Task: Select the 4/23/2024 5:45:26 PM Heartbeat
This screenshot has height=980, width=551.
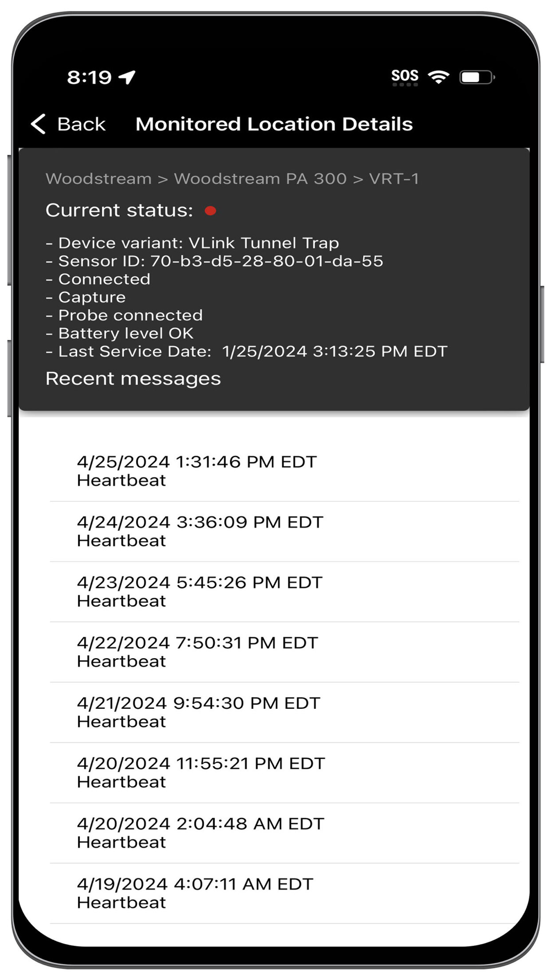Action: (199, 591)
